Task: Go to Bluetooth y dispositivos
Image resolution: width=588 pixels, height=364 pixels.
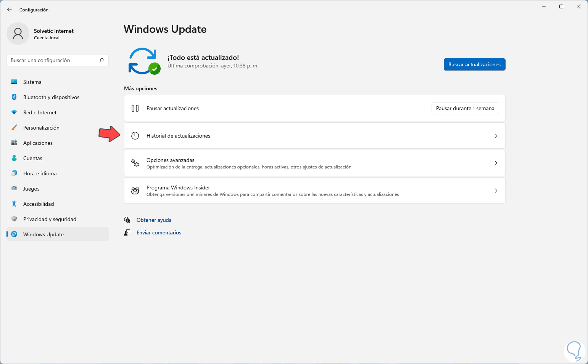Action: (x=58, y=97)
